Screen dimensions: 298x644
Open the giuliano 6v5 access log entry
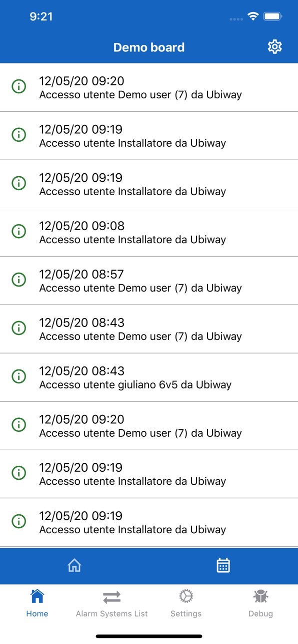point(149,377)
